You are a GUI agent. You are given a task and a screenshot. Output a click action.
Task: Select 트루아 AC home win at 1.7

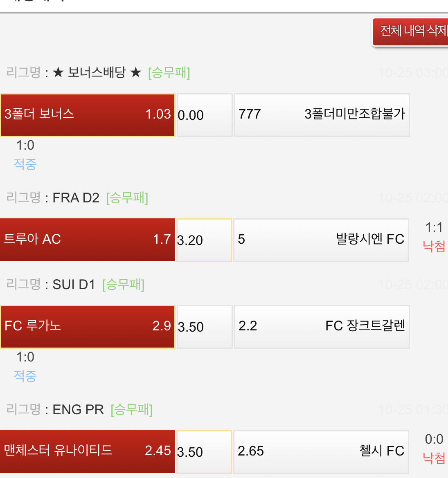[87, 240]
